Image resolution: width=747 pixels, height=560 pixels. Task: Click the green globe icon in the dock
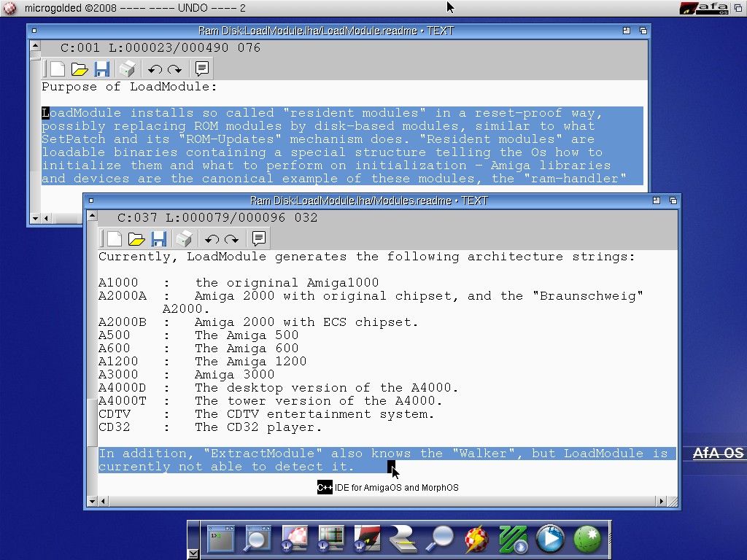[x=587, y=539]
